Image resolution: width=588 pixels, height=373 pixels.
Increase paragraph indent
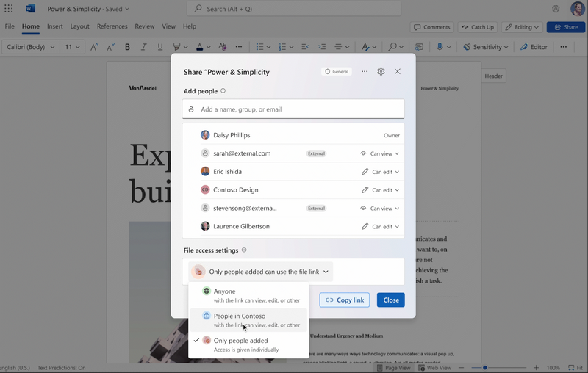[322, 47]
